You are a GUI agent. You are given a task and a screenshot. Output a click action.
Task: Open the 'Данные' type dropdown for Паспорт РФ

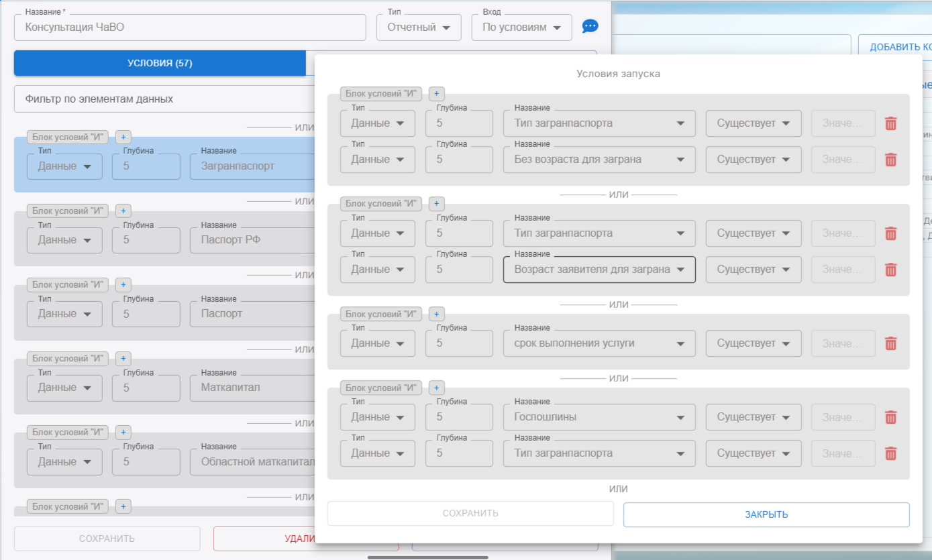(64, 240)
